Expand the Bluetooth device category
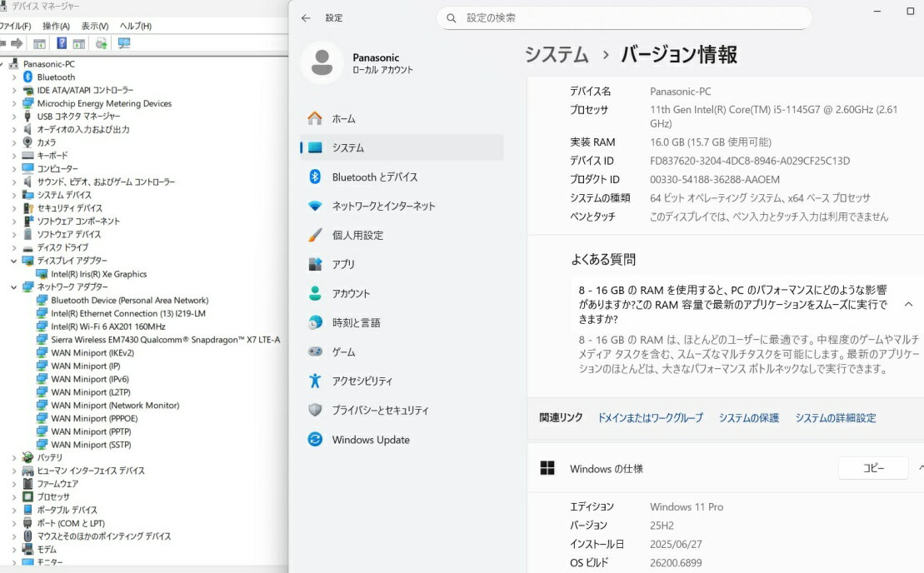The width and height of the screenshot is (924, 573). coord(13,77)
